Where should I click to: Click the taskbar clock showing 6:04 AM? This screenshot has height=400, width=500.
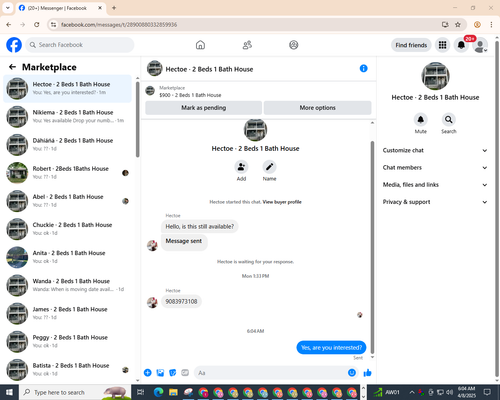coord(467,392)
